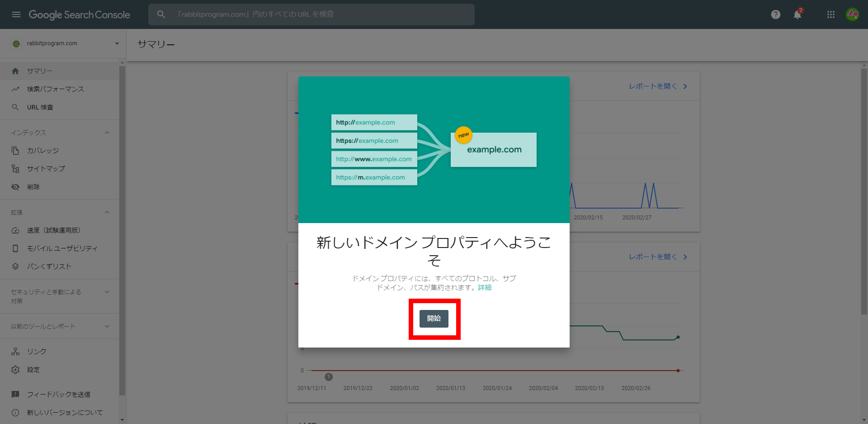This screenshot has width=868, height=424.
Task: Click the 開始 button in the dialog
Action: click(434, 319)
